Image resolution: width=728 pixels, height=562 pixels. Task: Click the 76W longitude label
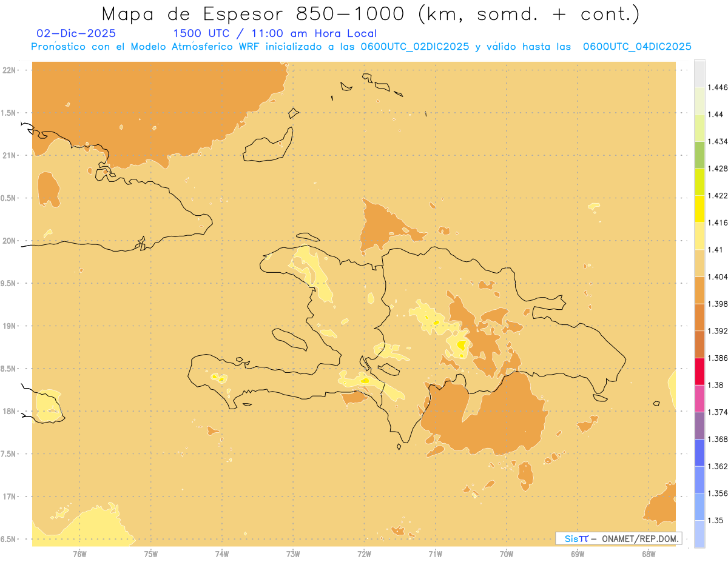pyautogui.click(x=79, y=554)
